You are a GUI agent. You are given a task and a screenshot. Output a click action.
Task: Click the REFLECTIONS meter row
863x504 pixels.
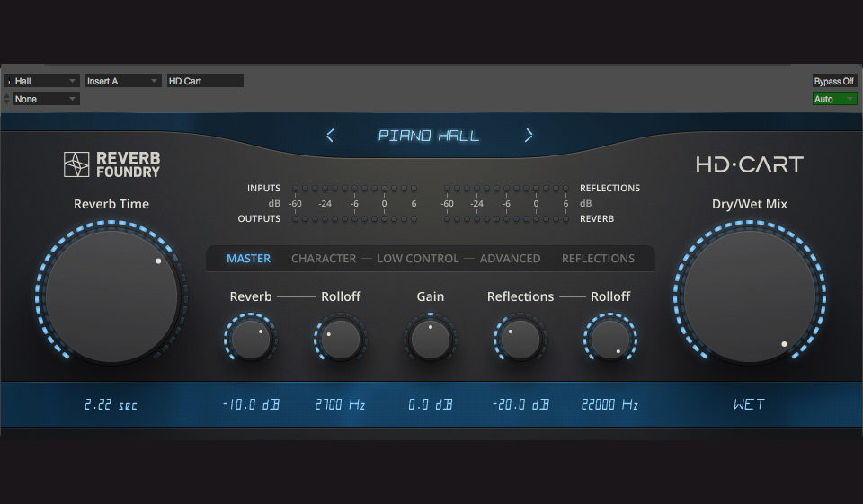(506, 188)
